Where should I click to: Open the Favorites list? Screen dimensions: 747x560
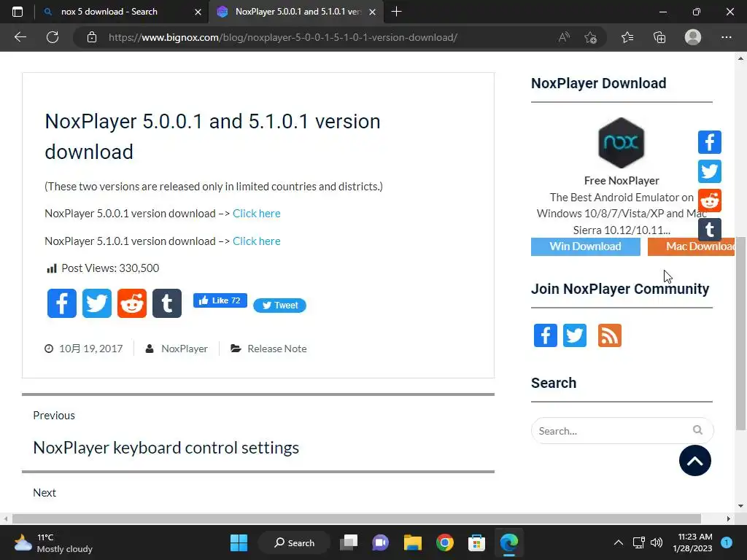click(x=627, y=37)
